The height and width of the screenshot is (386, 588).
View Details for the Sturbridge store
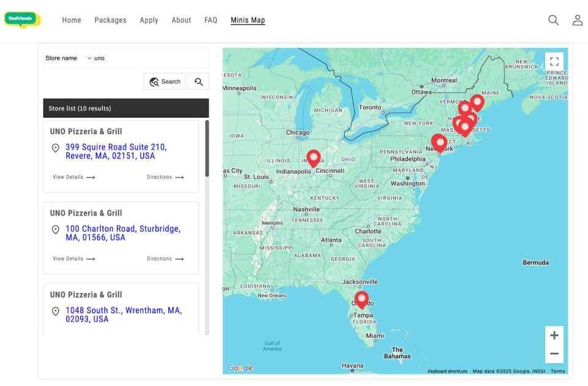[73, 259]
